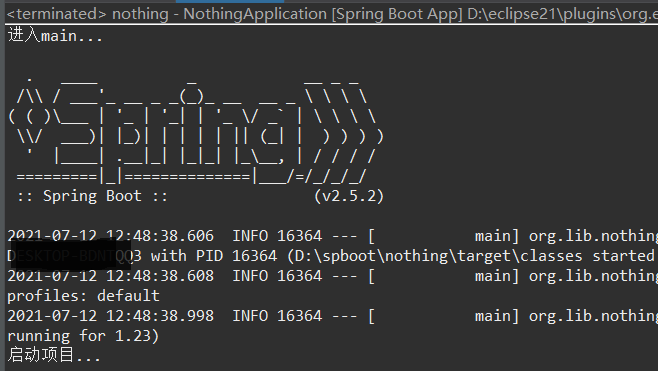Click the D:\spboot\nothing\target\classes path
Viewport: 658px width, 371px height.
[x=438, y=256]
